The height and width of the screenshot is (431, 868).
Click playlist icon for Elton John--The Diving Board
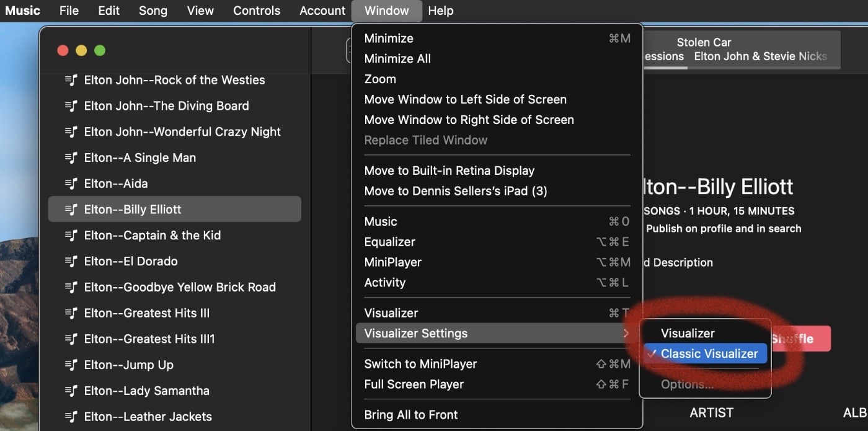coord(71,106)
